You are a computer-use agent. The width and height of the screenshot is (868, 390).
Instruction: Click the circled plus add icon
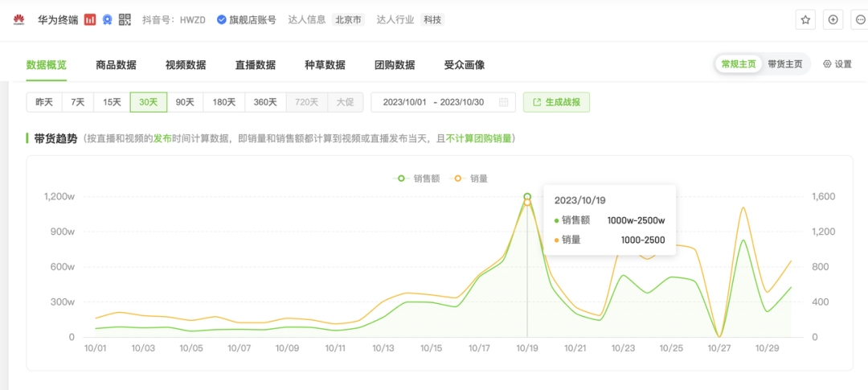pyautogui.click(x=833, y=19)
